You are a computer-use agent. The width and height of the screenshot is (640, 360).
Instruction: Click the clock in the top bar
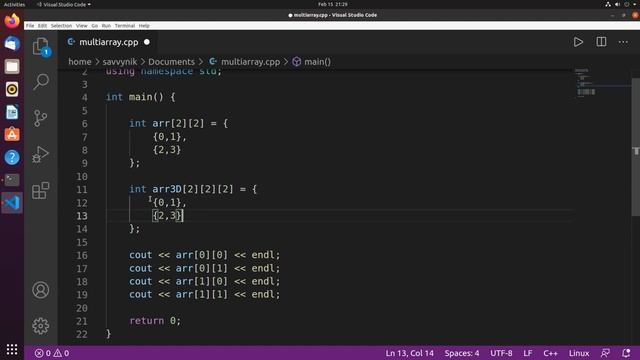tap(333, 4)
